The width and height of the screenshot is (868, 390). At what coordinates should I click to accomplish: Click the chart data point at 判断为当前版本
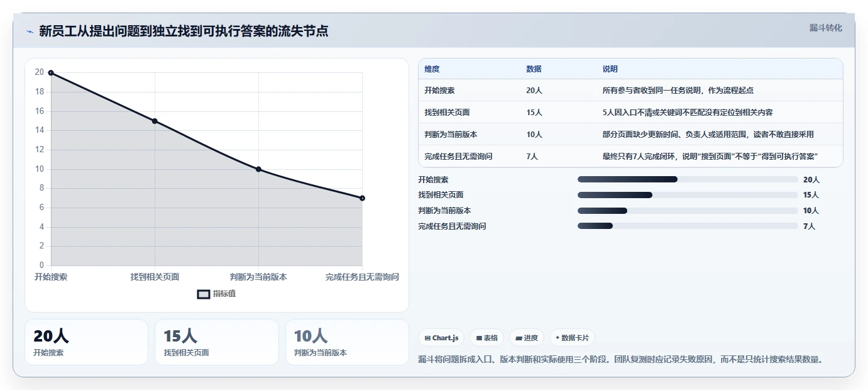point(258,169)
